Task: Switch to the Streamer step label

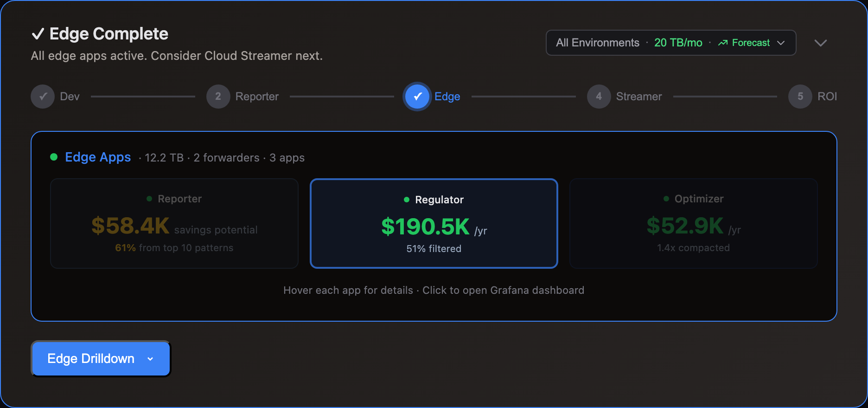Action: click(x=638, y=97)
